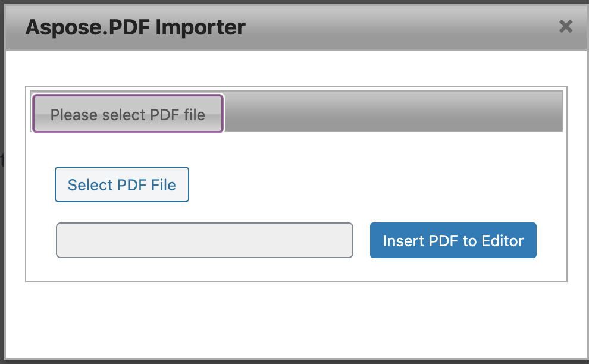The height and width of the screenshot is (364, 589).
Task: Place cursor in the empty text input
Action: click(x=204, y=240)
